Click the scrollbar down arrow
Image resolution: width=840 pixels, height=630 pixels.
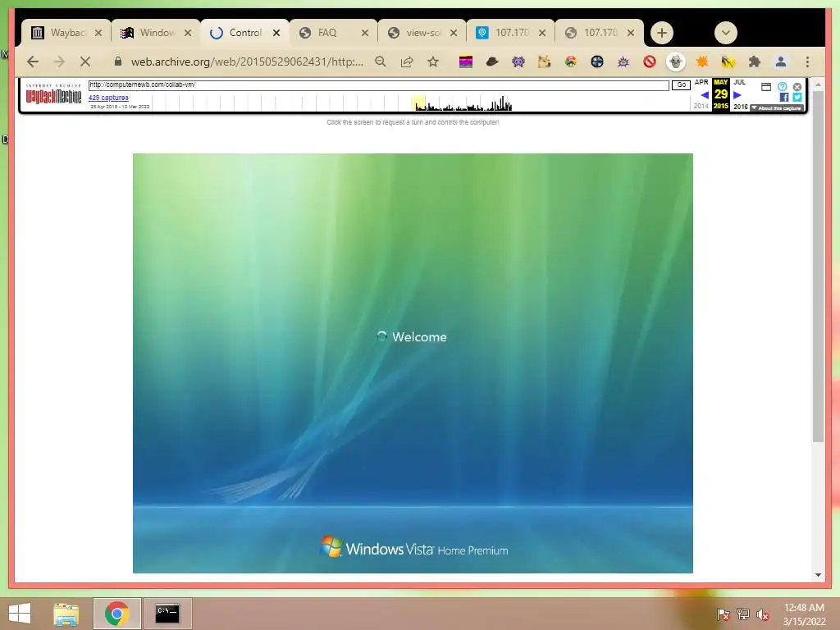[x=818, y=575]
